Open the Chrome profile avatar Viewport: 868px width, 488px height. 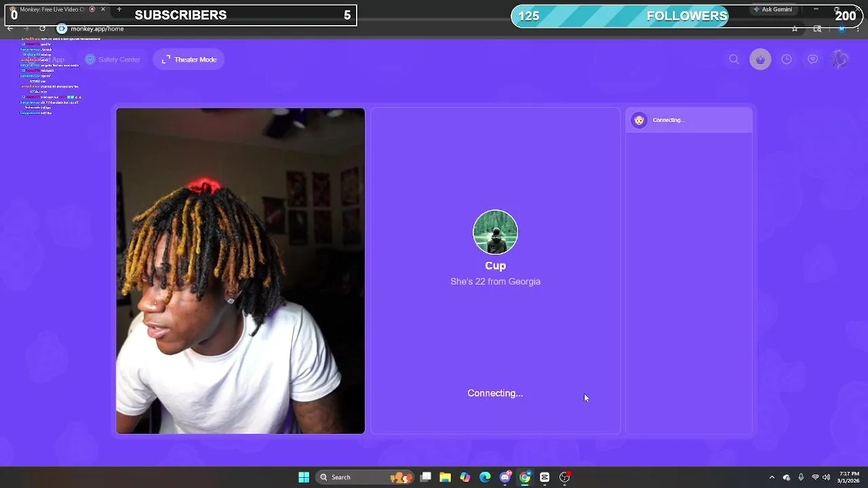click(842, 28)
